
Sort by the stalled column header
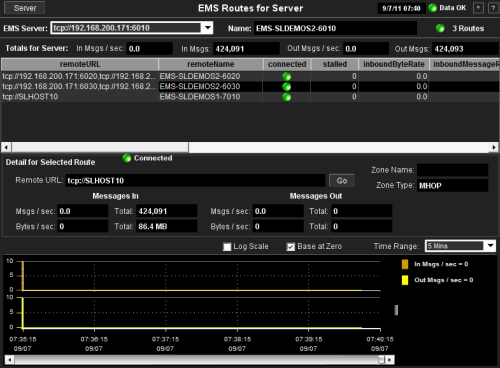click(x=335, y=64)
